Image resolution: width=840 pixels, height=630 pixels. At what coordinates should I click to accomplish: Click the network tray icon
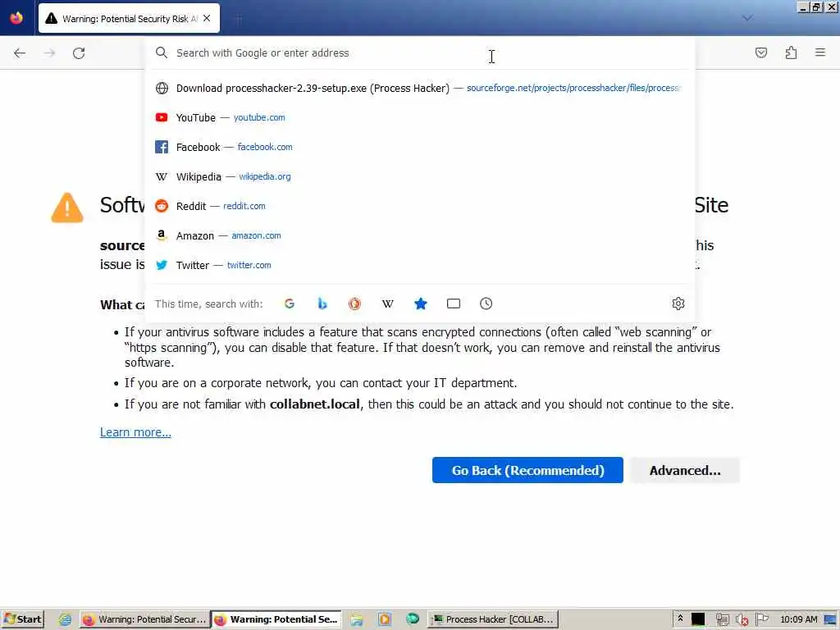722,620
